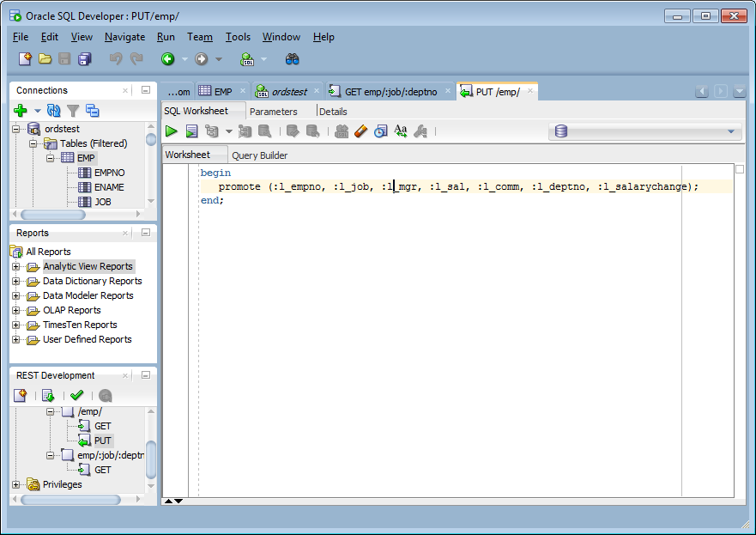This screenshot has height=535, width=756.
Task: Toggle the small box at worksheet's top-right corner
Action: [740, 169]
